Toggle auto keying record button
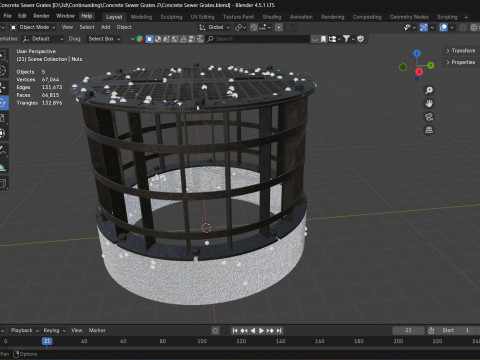The image size is (480, 360). [215, 331]
